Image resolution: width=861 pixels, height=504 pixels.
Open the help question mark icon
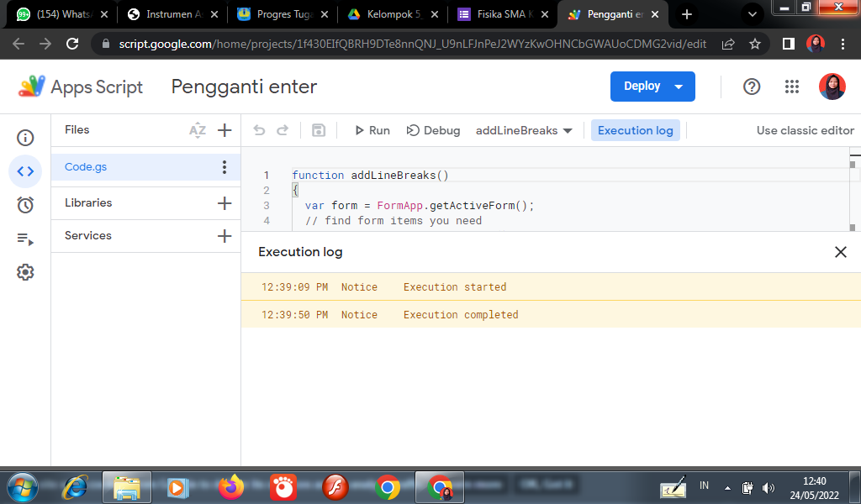(x=752, y=87)
